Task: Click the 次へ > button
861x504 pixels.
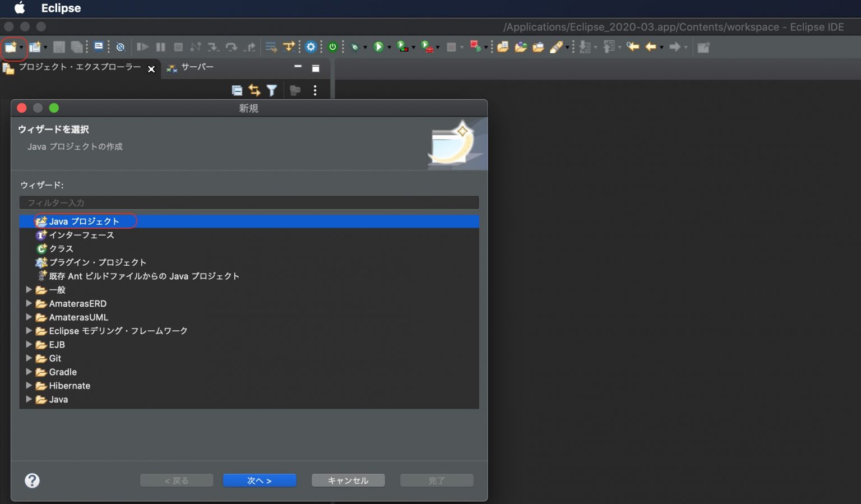Action: pos(260,480)
